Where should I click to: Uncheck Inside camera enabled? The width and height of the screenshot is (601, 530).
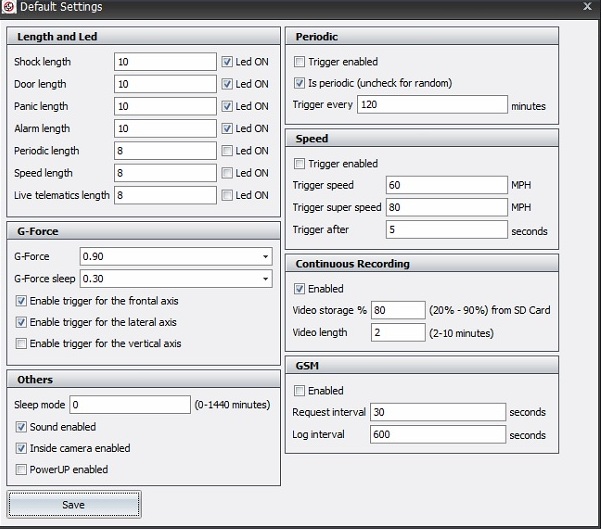[x=21, y=448]
